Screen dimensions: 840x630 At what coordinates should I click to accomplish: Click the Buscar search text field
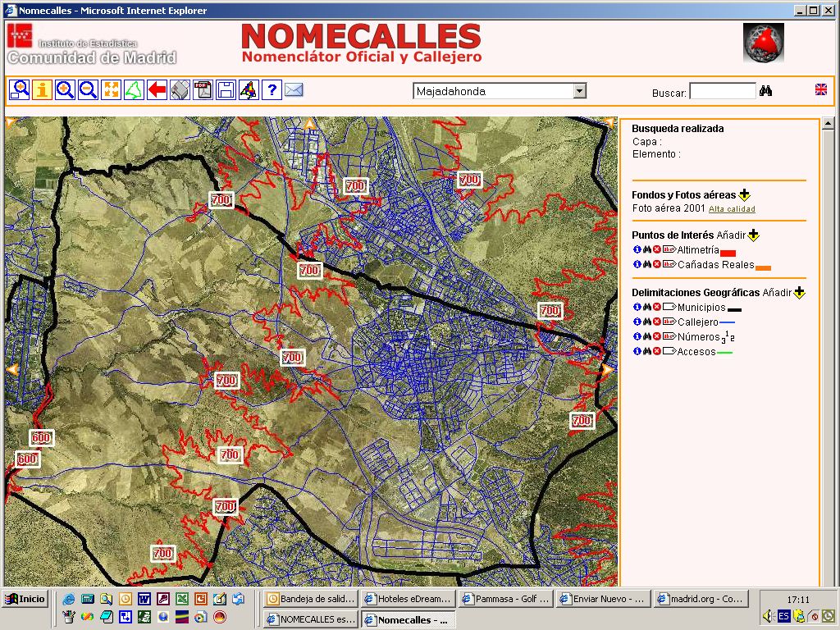(x=722, y=92)
